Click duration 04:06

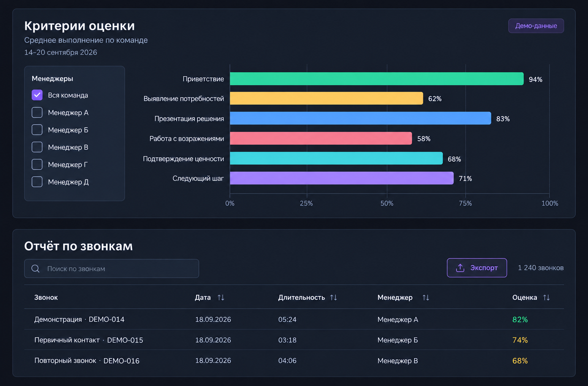coord(287,361)
